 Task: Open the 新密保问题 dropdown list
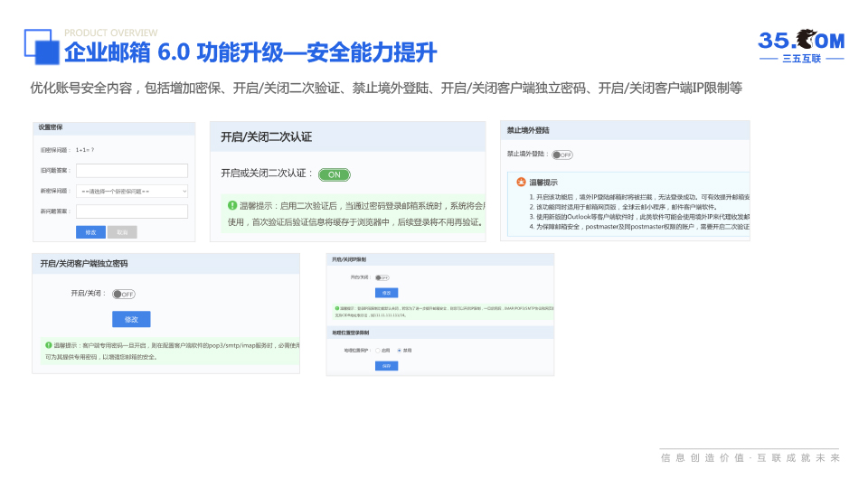(132, 192)
